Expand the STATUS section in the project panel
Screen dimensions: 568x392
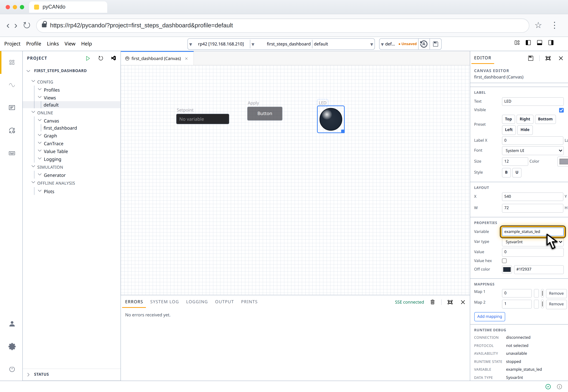pyautogui.click(x=41, y=374)
